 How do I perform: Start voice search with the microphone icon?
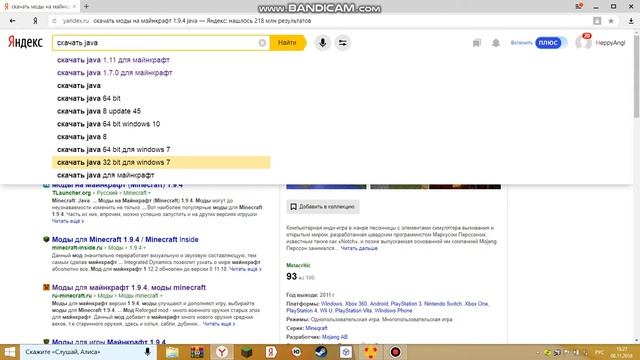pos(322,43)
